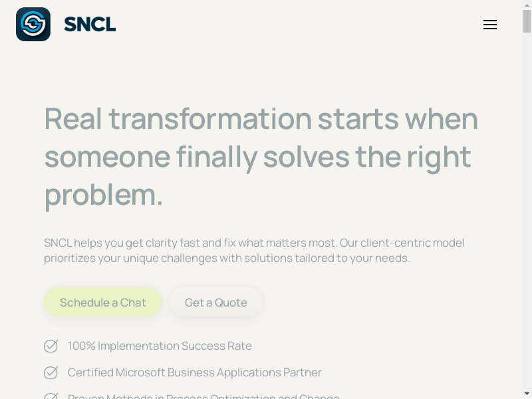This screenshot has width=532, height=399.
Task: Click checkmark icon beside Implementation Success Rate
Action: pyautogui.click(x=51, y=346)
